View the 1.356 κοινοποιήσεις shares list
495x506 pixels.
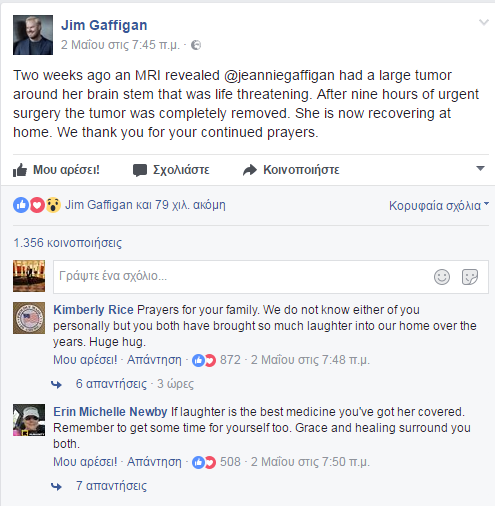(68, 243)
